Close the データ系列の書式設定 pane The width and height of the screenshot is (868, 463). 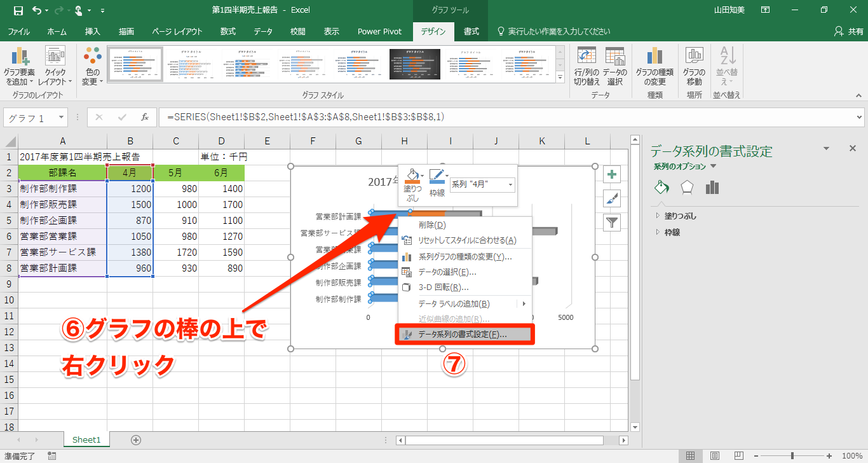click(853, 148)
